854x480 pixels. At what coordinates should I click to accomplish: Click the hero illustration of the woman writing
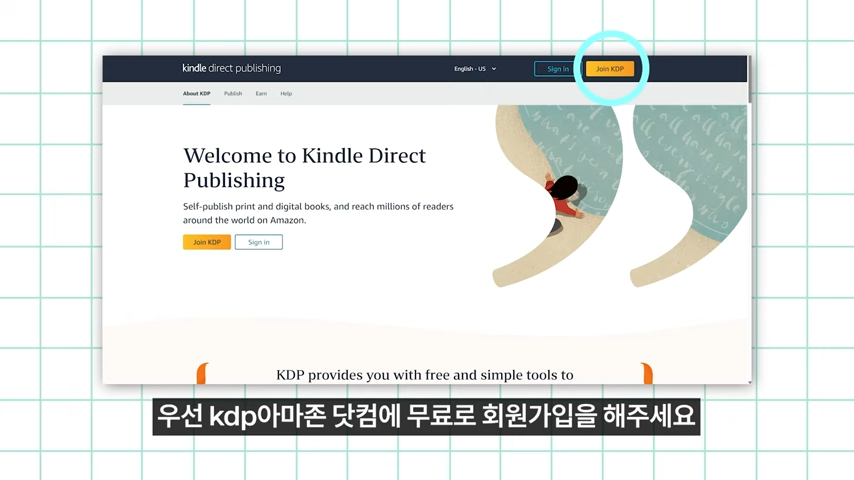(x=619, y=195)
